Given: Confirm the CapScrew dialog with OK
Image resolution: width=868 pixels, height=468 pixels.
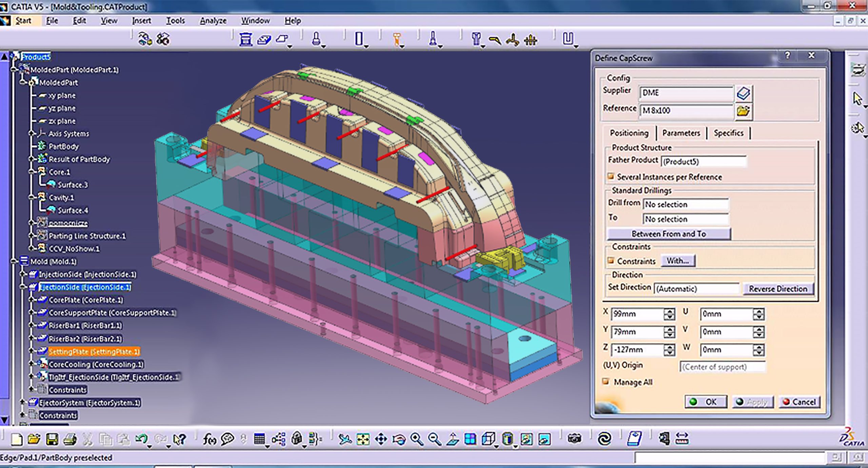Looking at the screenshot, I should pos(705,402).
